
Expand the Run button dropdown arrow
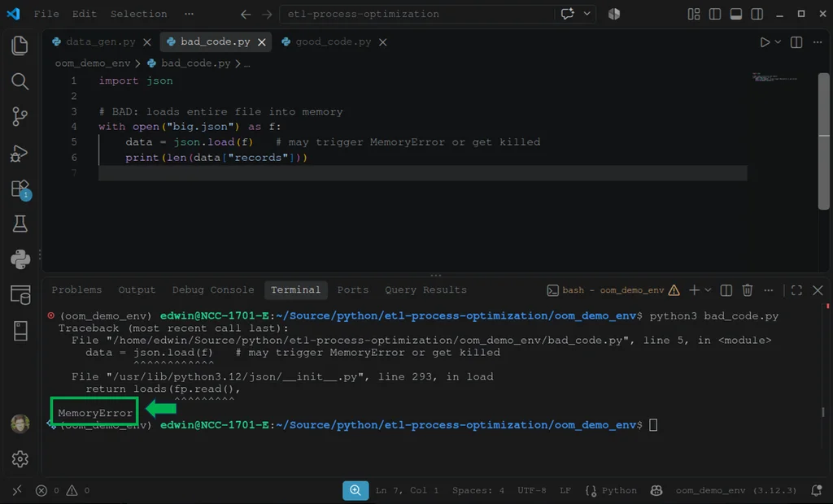tap(778, 42)
